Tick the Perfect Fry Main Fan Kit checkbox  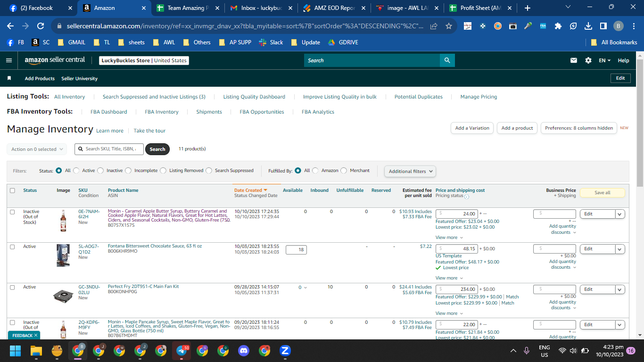tap(13, 287)
